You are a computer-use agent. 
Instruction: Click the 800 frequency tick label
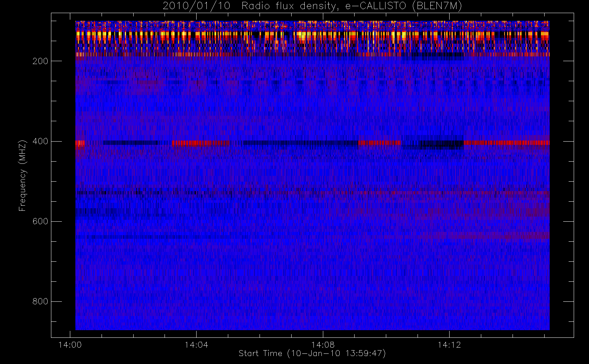40,301
